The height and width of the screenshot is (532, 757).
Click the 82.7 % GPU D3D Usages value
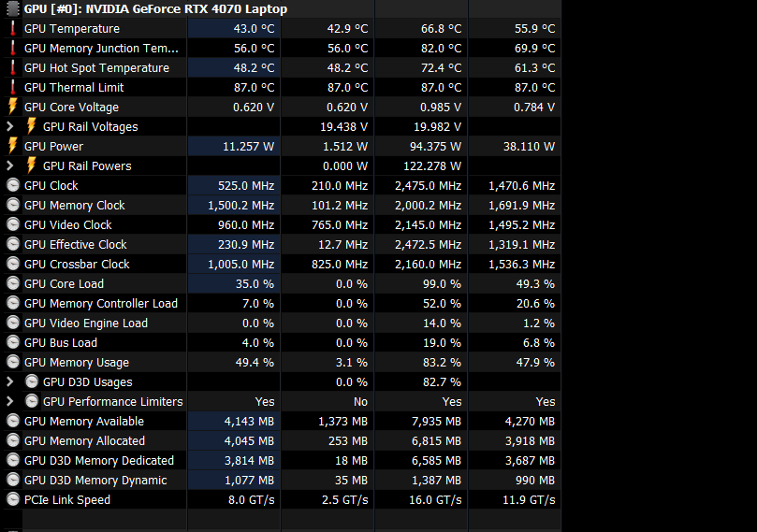point(442,382)
